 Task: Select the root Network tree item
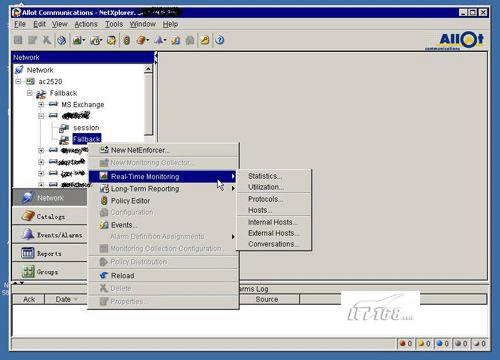tap(40, 70)
